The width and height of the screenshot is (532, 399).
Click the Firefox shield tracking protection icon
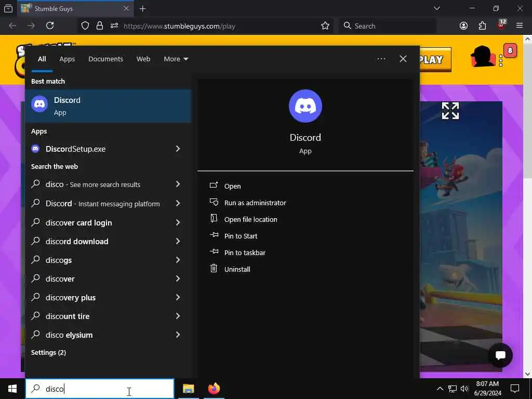[85, 26]
